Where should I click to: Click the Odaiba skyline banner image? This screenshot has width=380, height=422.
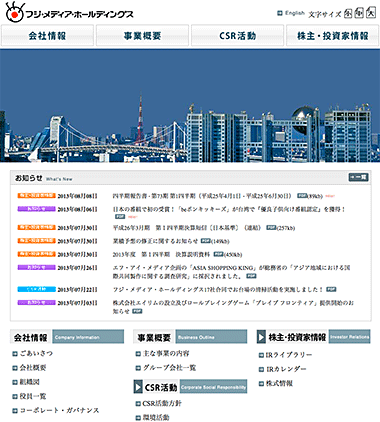point(190,106)
